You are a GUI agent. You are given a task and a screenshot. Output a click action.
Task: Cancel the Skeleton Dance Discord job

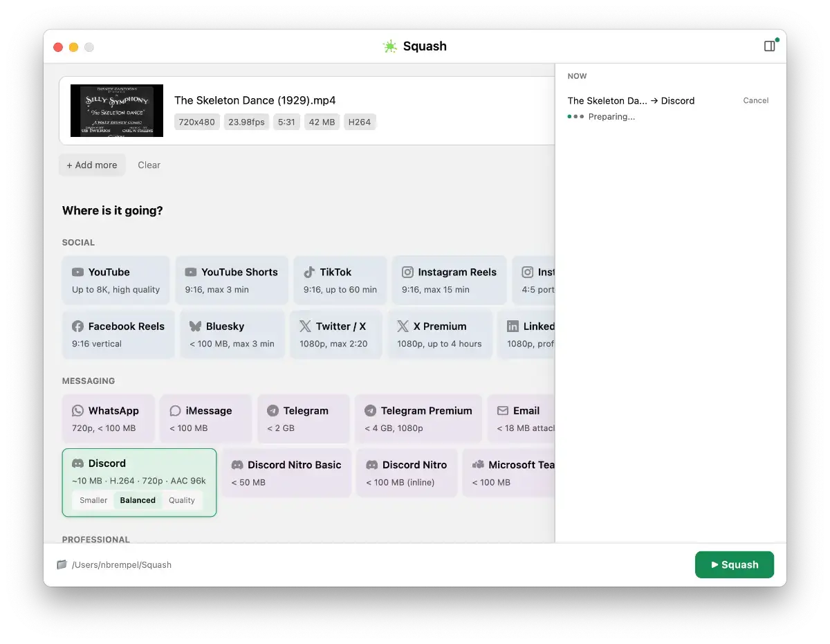[x=755, y=100]
